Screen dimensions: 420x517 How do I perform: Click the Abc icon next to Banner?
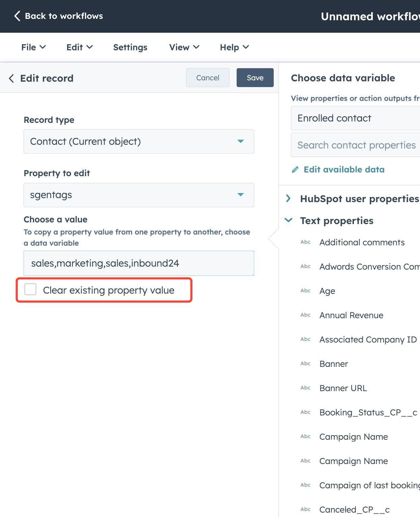pos(305,363)
